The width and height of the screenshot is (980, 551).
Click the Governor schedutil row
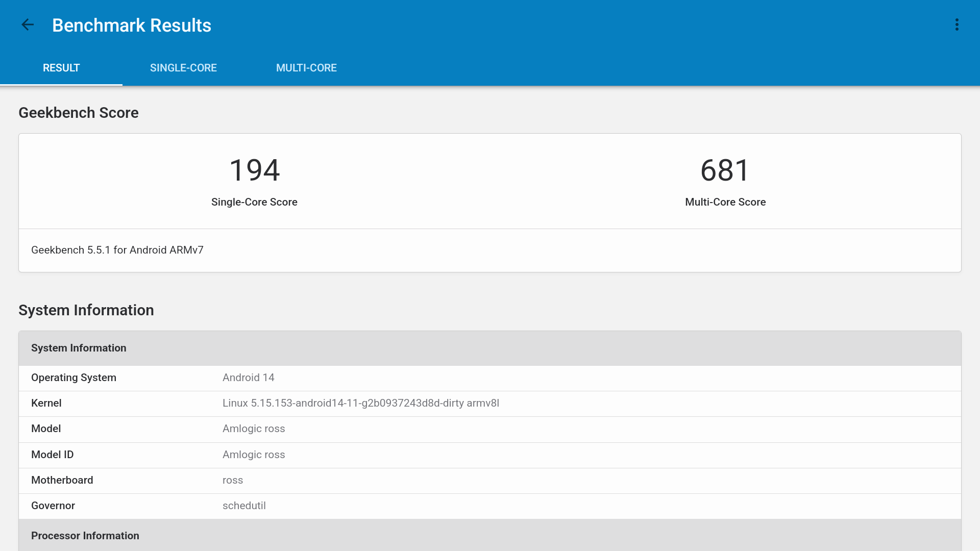tap(244, 506)
